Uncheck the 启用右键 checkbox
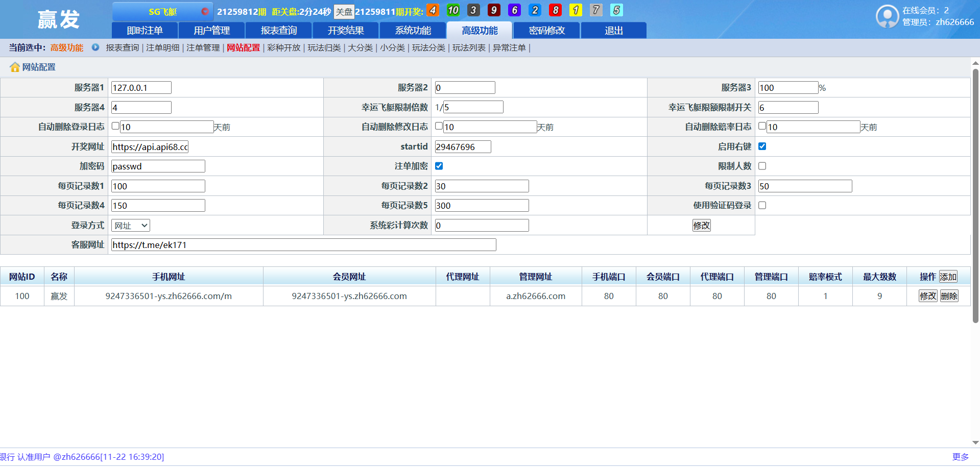 [x=762, y=146]
